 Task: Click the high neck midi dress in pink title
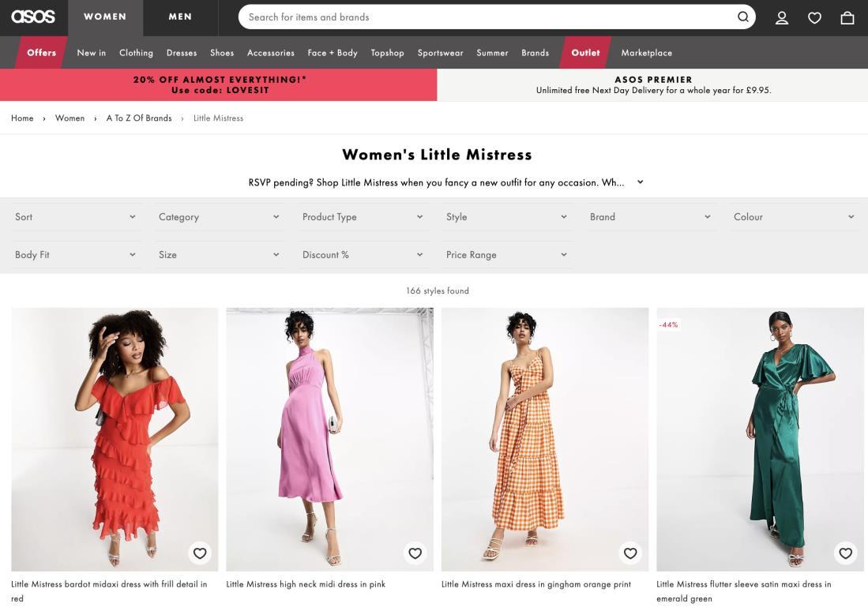pyautogui.click(x=306, y=584)
